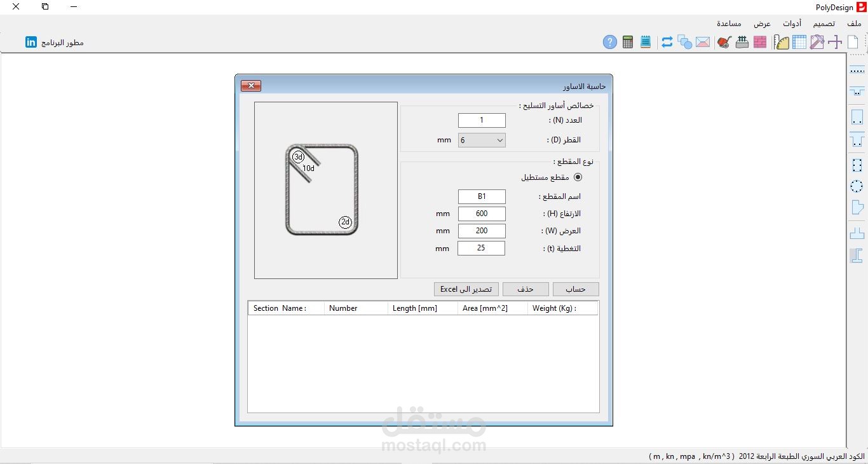868x464 pixels.
Task: Select the T-beam section icon
Action: (857, 139)
